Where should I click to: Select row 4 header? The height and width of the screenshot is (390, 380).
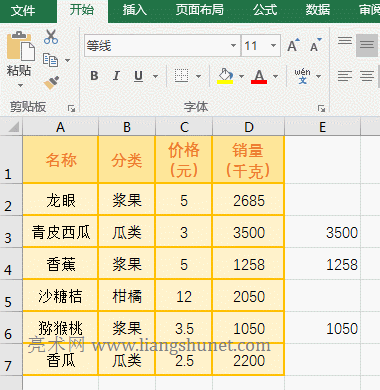11,263
